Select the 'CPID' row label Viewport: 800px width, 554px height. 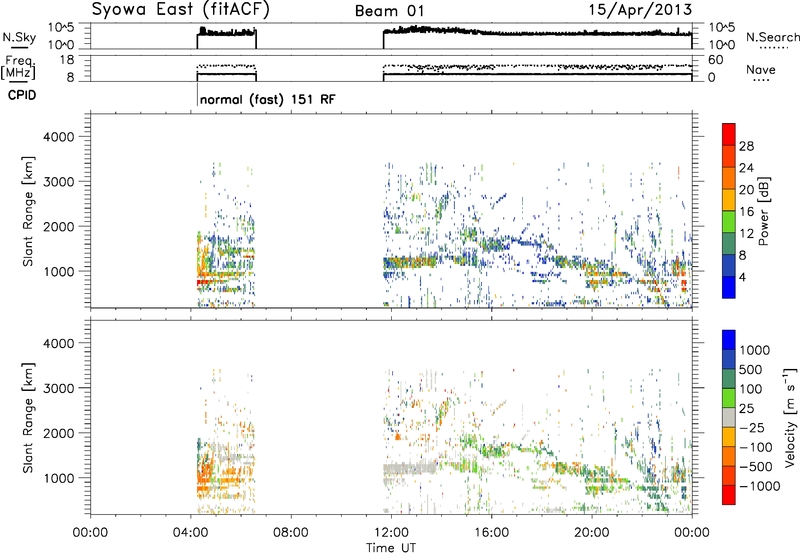pyautogui.click(x=22, y=95)
